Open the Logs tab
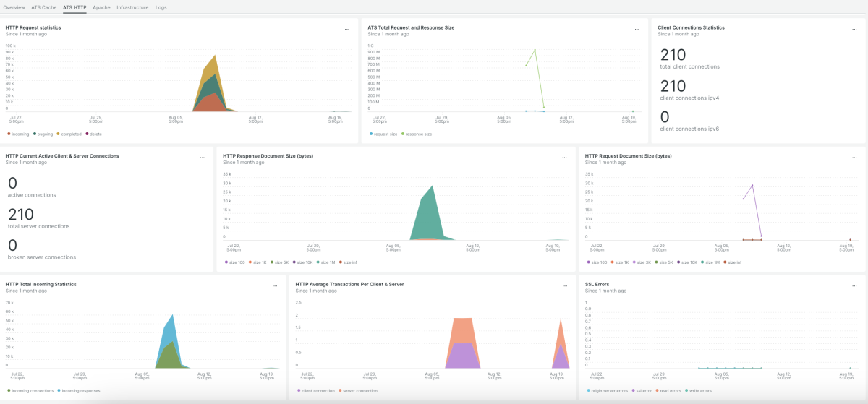Screen dimensions: 868x404 coord(161,7)
